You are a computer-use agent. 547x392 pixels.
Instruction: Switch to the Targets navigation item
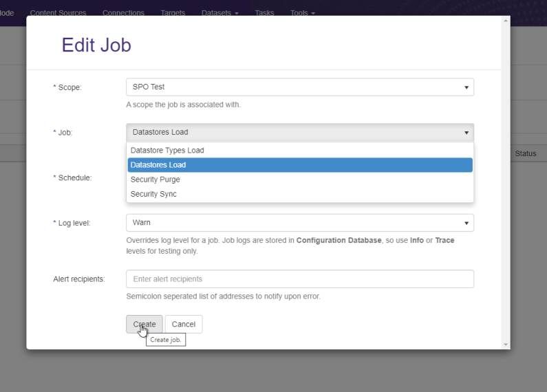coord(173,13)
